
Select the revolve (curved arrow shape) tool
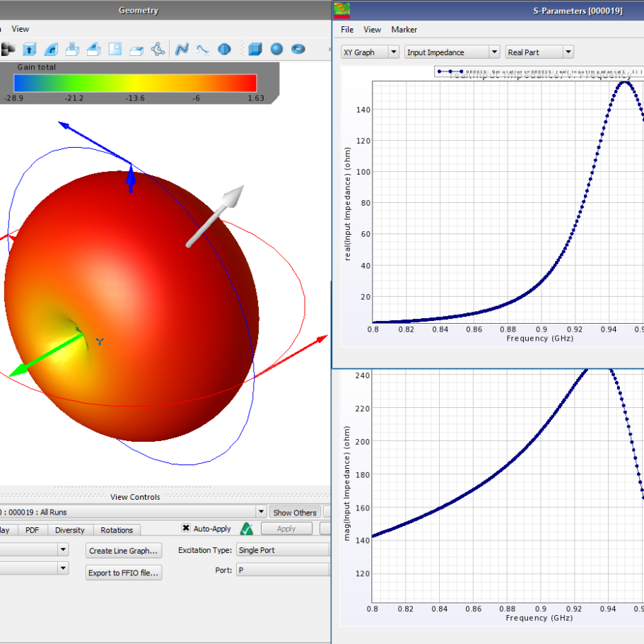coord(51,49)
